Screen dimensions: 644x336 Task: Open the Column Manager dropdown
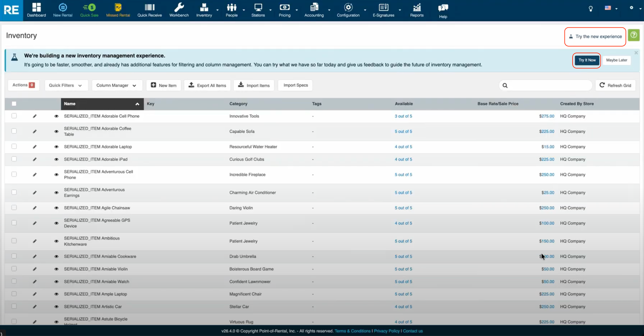tap(116, 85)
